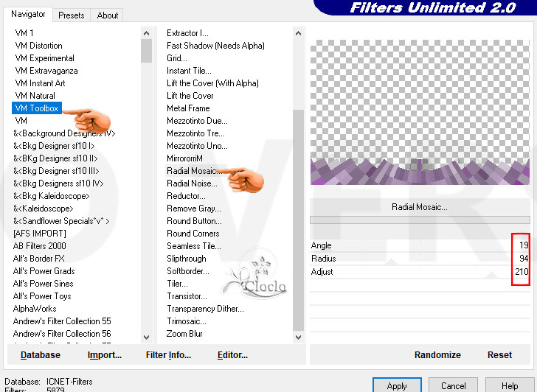
Task: Select &<Bkg Kaleidoscope> category
Action: click(52, 196)
